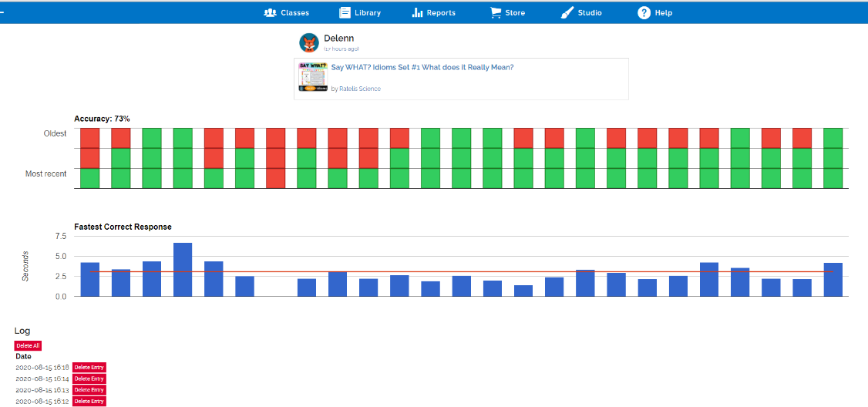Click the 2.5 axis value
This screenshot has width=868, height=407.
[x=60, y=276]
